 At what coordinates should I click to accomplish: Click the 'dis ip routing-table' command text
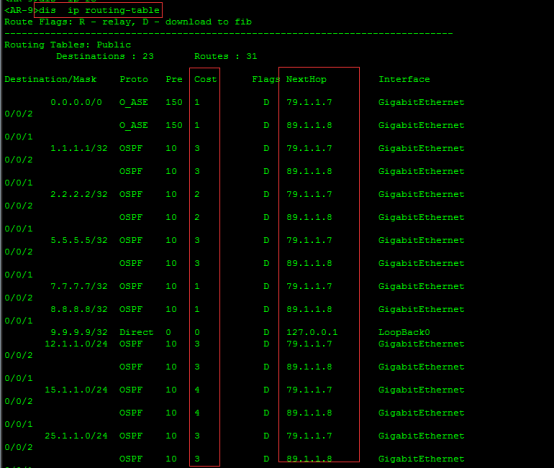point(99,11)
